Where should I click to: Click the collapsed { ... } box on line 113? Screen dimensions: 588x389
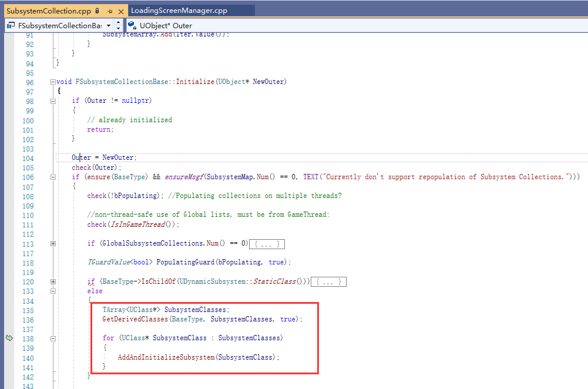click(x=267, y=244)
